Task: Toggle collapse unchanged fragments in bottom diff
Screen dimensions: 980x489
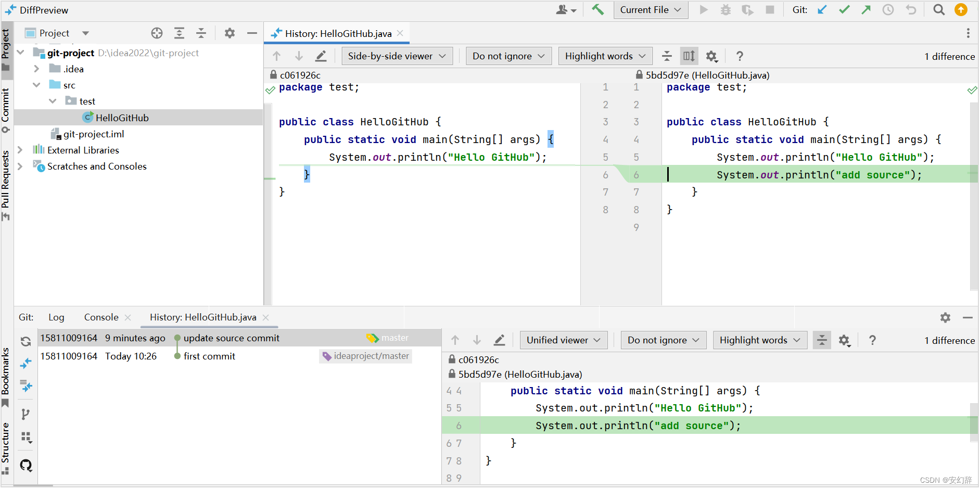Action: [x=822, y=340]
